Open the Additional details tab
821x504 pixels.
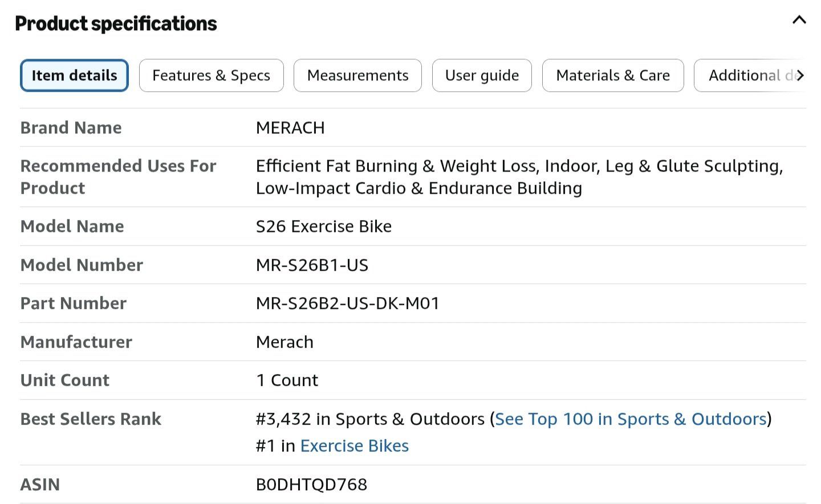(747, 75)
